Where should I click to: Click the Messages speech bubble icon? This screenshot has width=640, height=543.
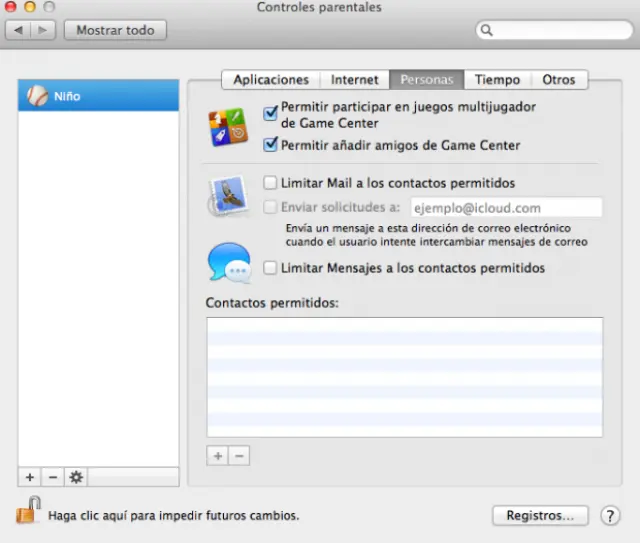pyautogui.click(x=228, y=264)
